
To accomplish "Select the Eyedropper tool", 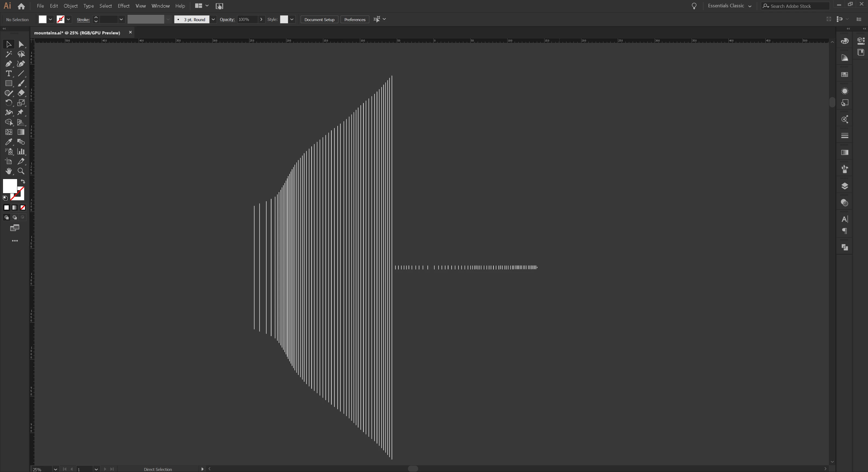I will [x=9, y=142].
